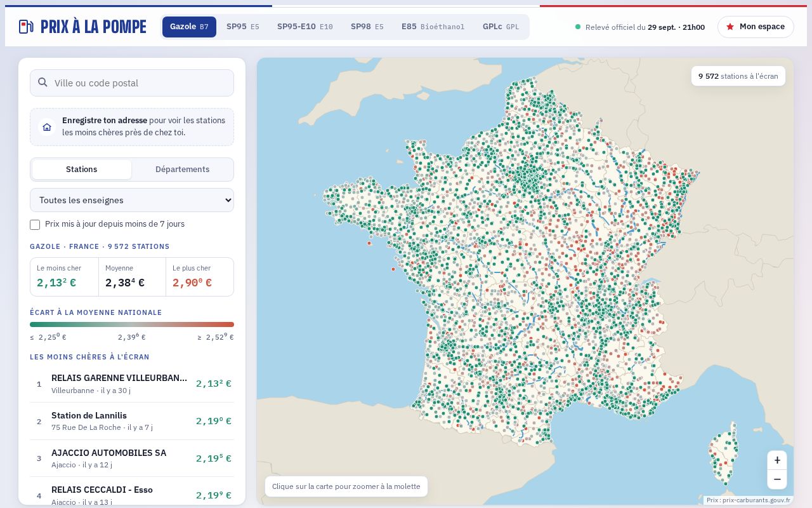Open the Toutes les enseignes dropdown
Image resolution: width=812 pixels, height=508 pixels.
coord(132,200)
